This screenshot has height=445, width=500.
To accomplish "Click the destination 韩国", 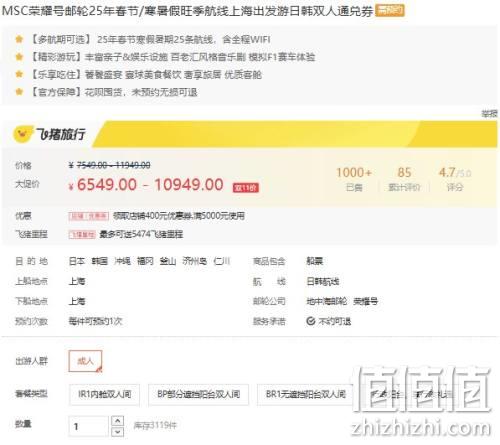I will tap(100, 261).
